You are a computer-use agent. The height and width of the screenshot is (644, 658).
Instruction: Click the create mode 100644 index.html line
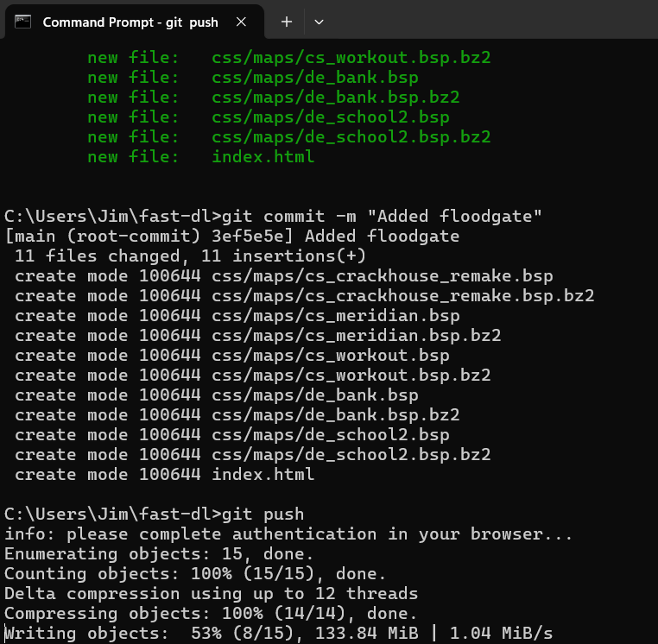tap(164, 475)
